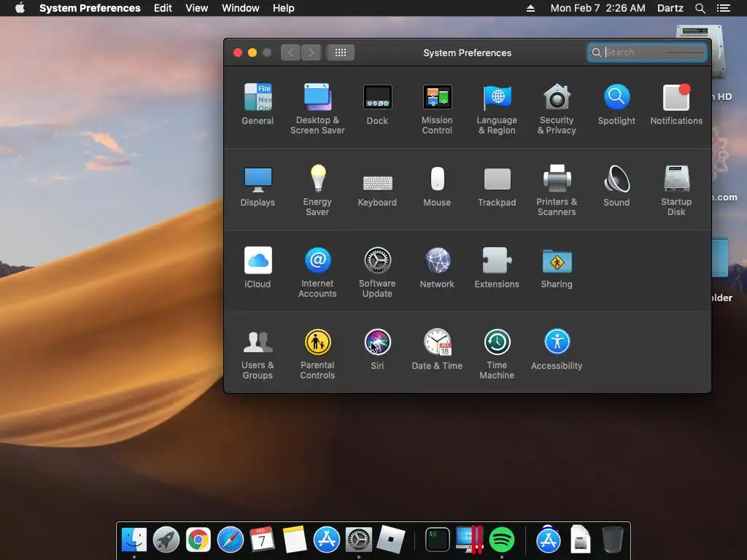Viewport: 747px width, 560px height.
Task: Click the Dartz user name in menu bar
Action: click(670, 8)
